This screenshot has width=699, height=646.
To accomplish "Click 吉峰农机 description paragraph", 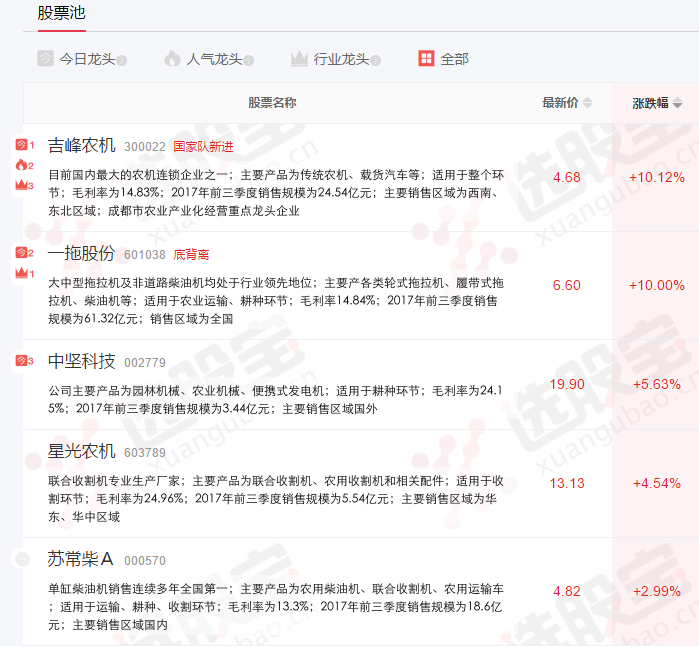I will pos(276,193).
